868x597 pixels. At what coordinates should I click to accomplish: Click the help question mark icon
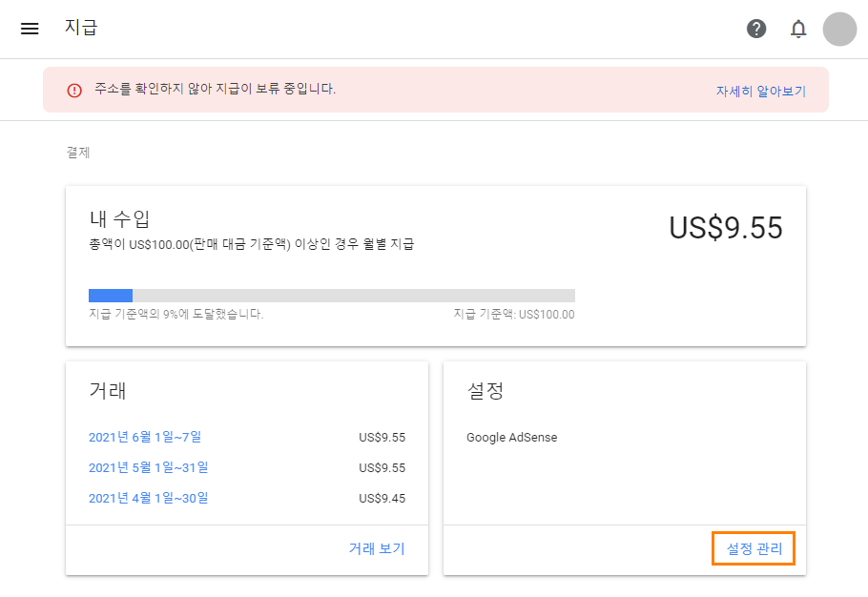(756, 29)
